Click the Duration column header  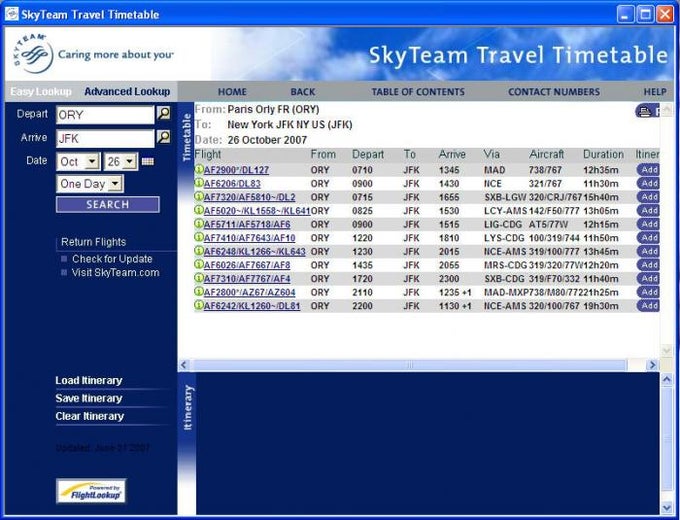(x=603, y=154)
